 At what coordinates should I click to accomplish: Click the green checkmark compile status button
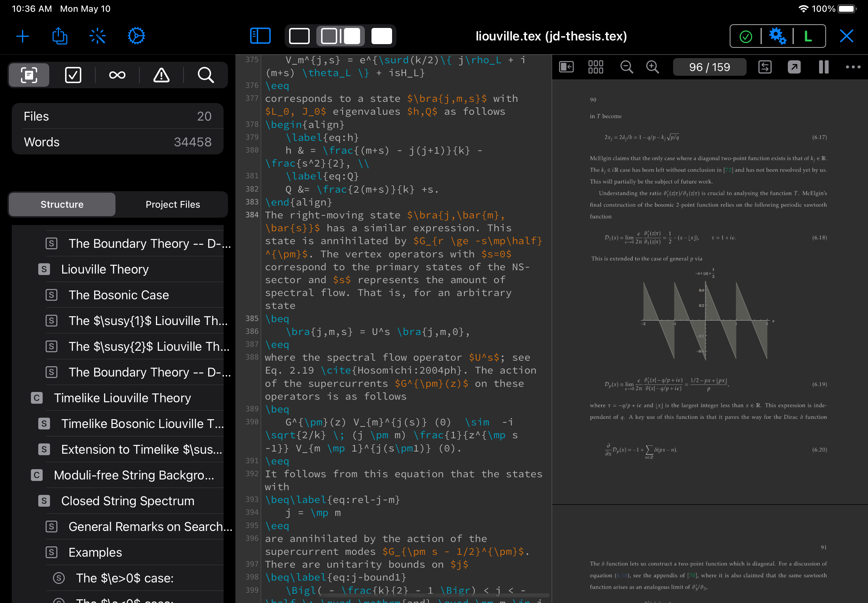click(x=746, y=36)
